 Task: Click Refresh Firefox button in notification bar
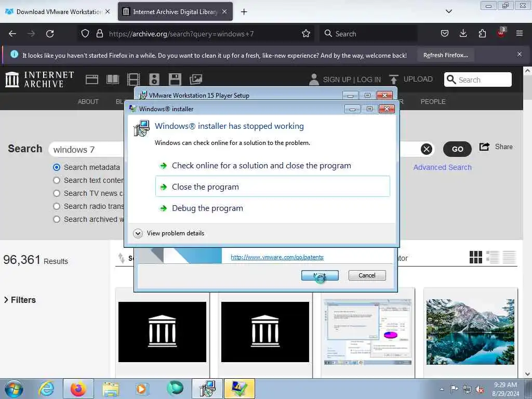coord(445,55)
